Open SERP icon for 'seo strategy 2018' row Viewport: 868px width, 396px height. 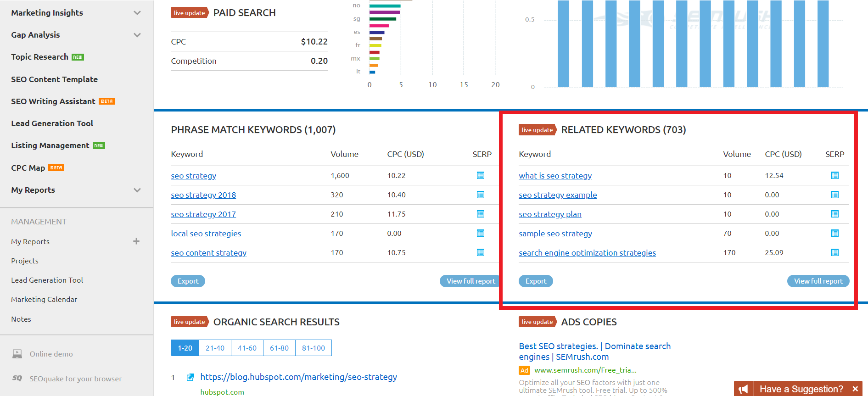click(x=481, y=195)
